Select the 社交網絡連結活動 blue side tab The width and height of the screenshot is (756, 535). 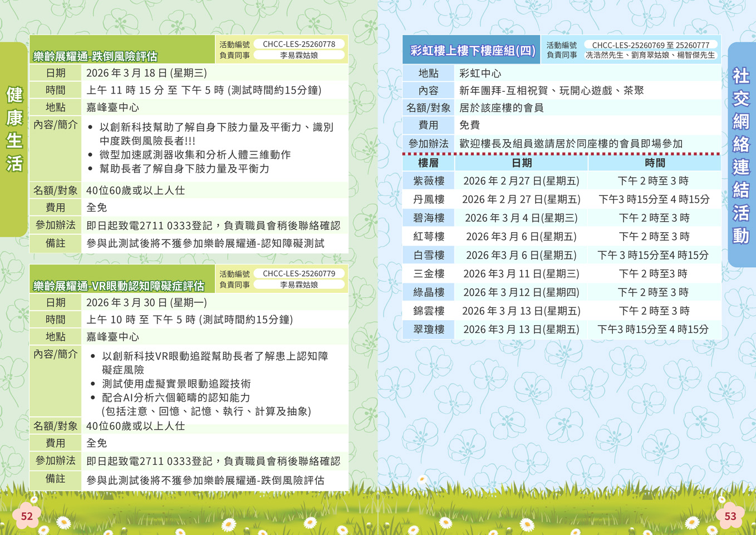click(x=741, y=156)
